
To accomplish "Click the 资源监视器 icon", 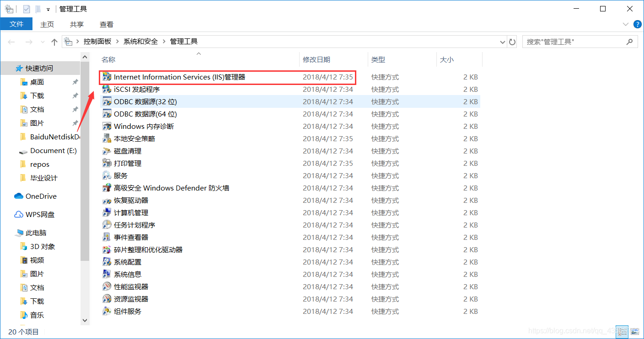I will pyautogui.click(x=107, y=299).
